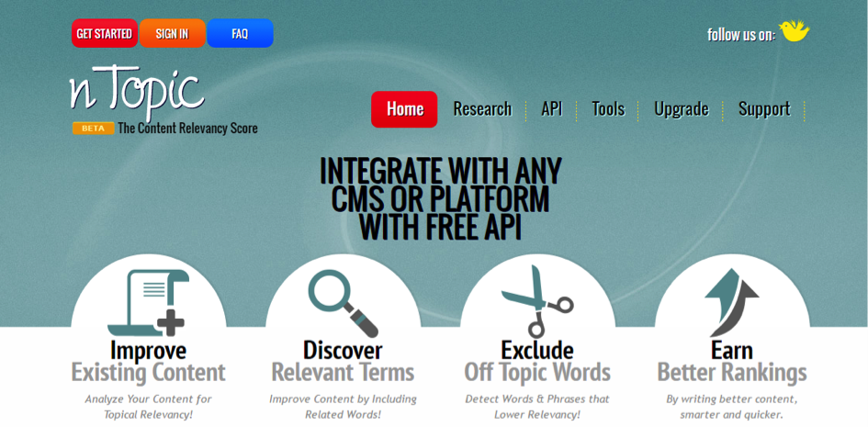868x427 pixels.
Task: Open the Tools navigation item
Action: (608, 109)
